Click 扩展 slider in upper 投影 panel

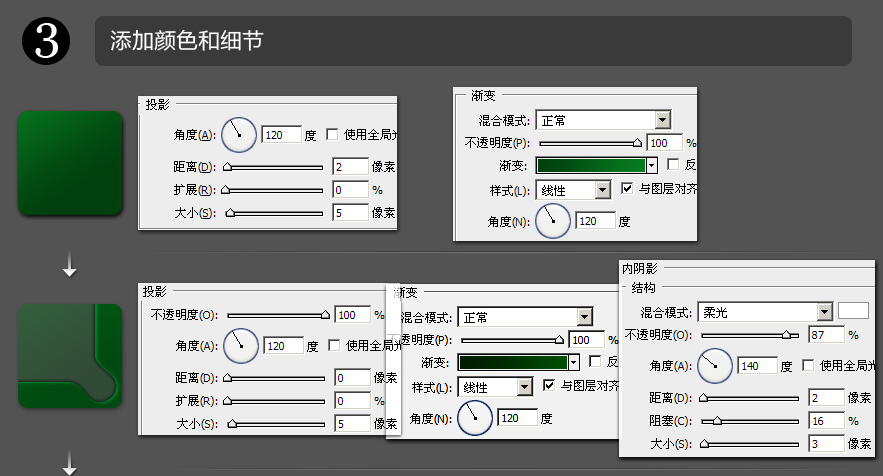point(272,190)
